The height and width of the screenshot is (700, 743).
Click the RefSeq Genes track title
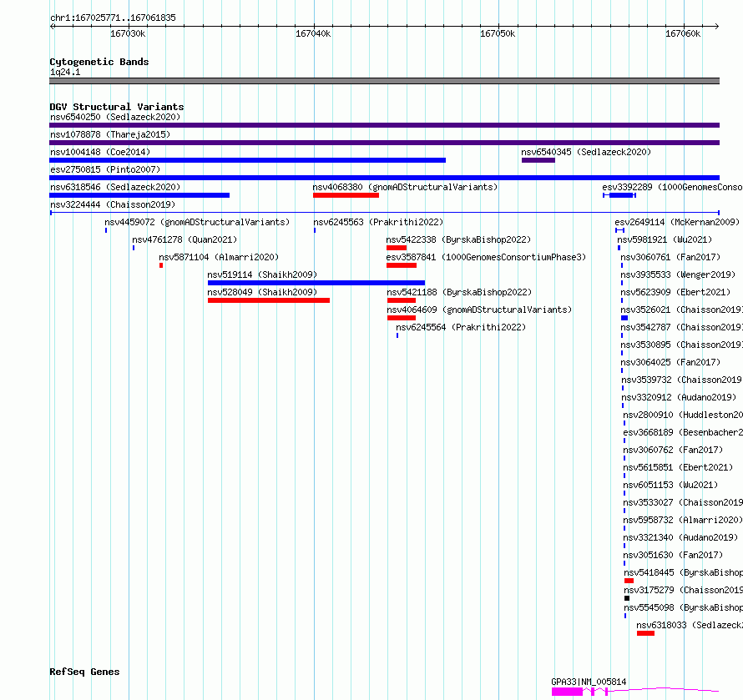pos(84,672)
